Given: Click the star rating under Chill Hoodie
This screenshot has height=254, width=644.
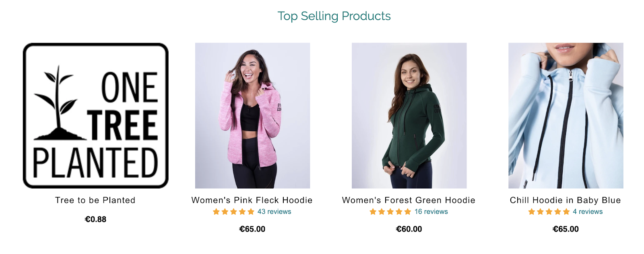Looking at the screenshot, I should click(x=549, y=212).
